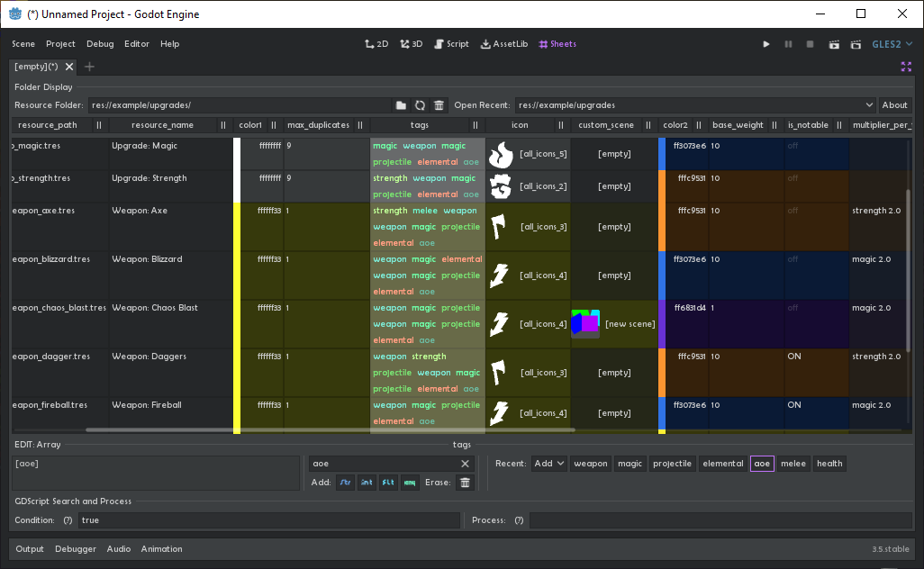Open the Sheets workspace
The height and width of the screenshot is (569, 924).
point(557,44)
